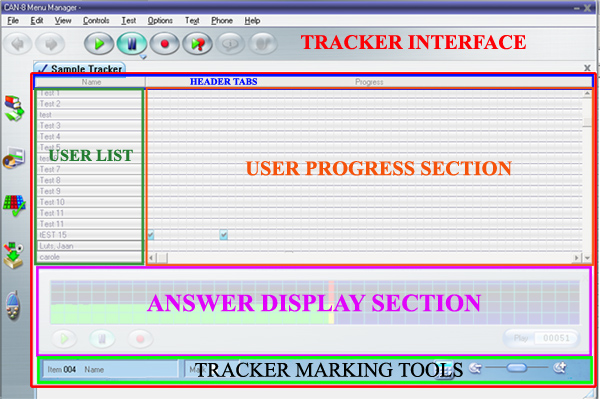This screenshot has height=399, width=600.
Task: Click the Back arrow toolbar button
Action: pos(18,44)
